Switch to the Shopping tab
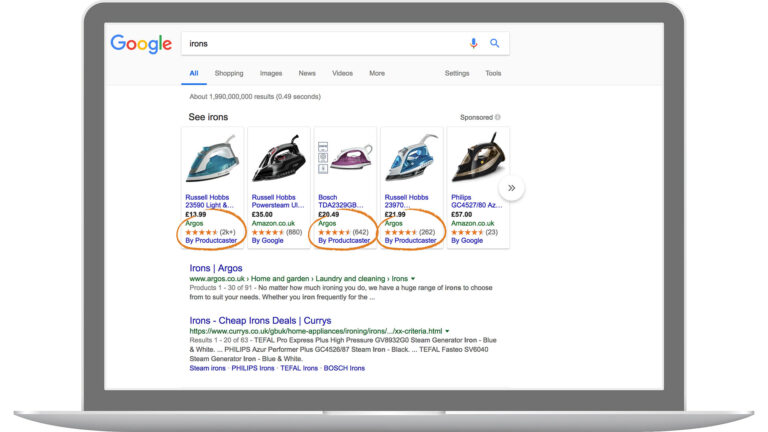The height and width of the screenshot is (432, 768). 229,73
